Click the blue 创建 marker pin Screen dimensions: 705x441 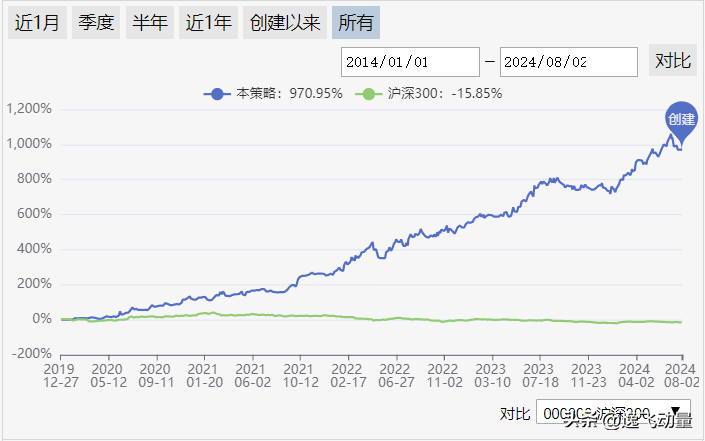681,123
